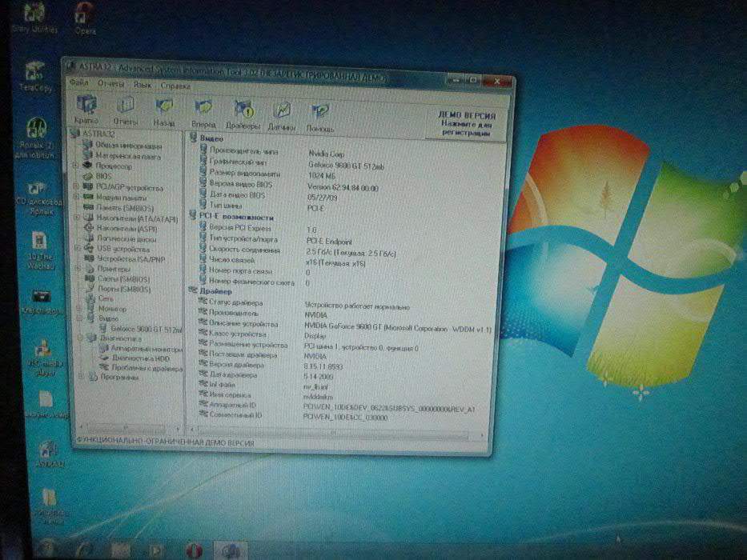Image resolution: width=747 pixels, height=560 pixels.
Task: Open Отчеты from the icon toolbar
Action: point(125,110)
